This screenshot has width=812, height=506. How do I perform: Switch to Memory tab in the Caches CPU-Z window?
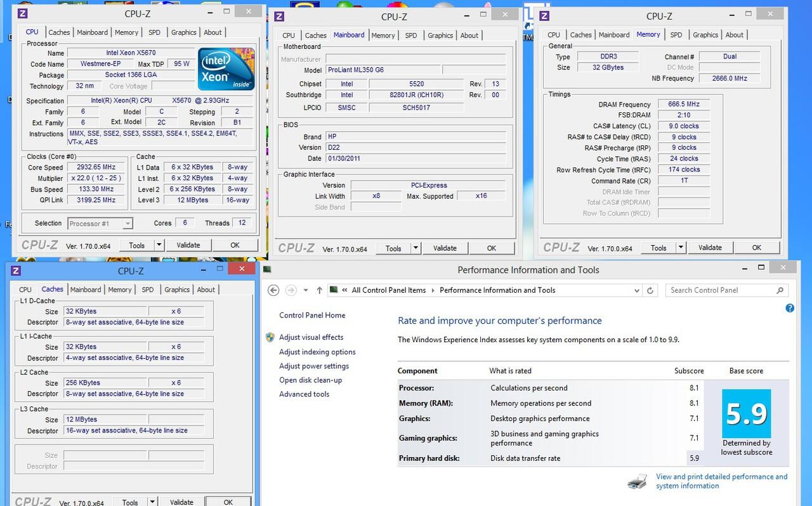click(x=120, y=290)
